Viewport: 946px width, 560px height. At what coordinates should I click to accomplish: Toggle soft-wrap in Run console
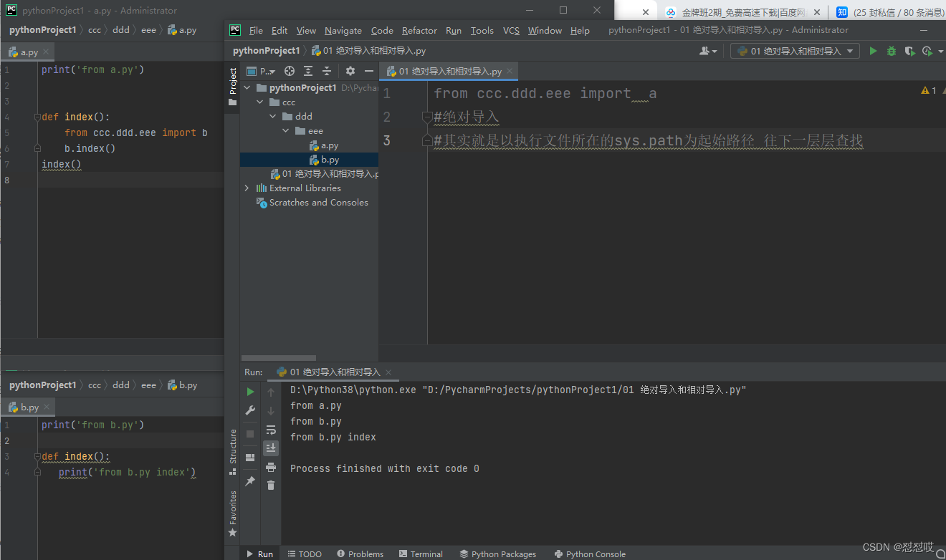point(271,430)
